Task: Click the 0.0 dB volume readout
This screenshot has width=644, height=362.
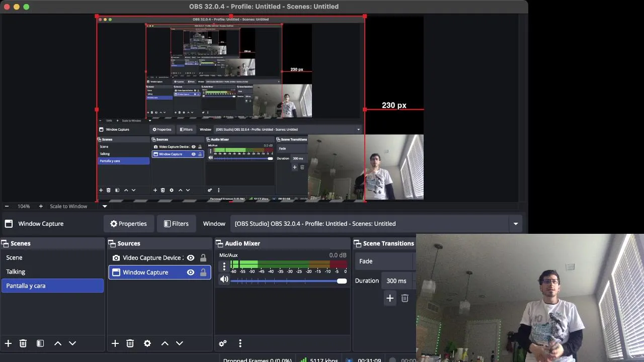Action: (x=338, y=255)
